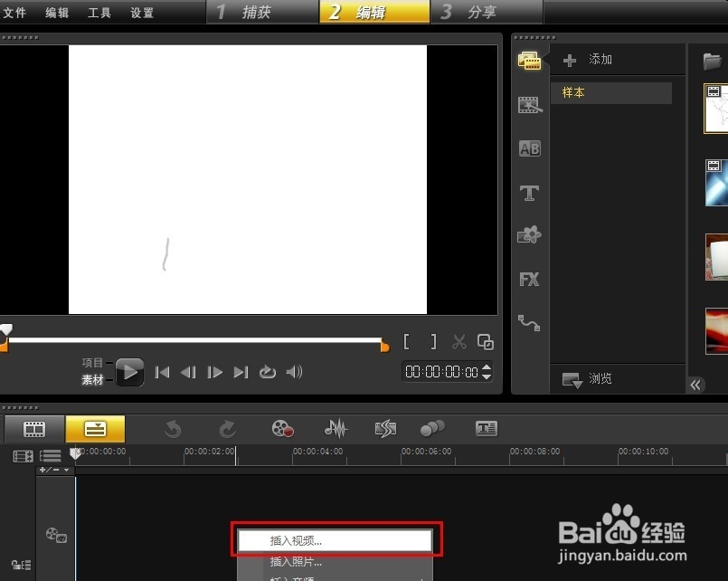Viewport: 728px width, 581px height.
Task: Set mark-out with right bracket
Action: 433,342
